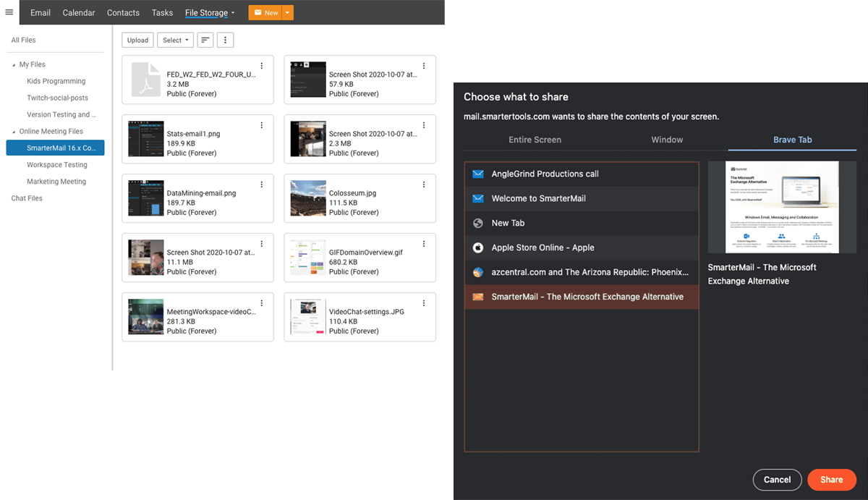Switch to the Window sharing tab
Screen dimensions: 868x500
pos(666,140)
